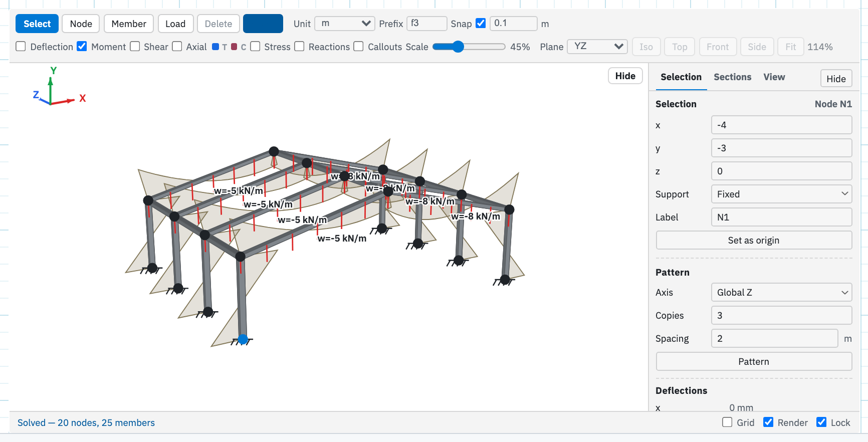Viewport: 868px width, 442px height.
Task: Click the Label field N1
Action: 781,217
